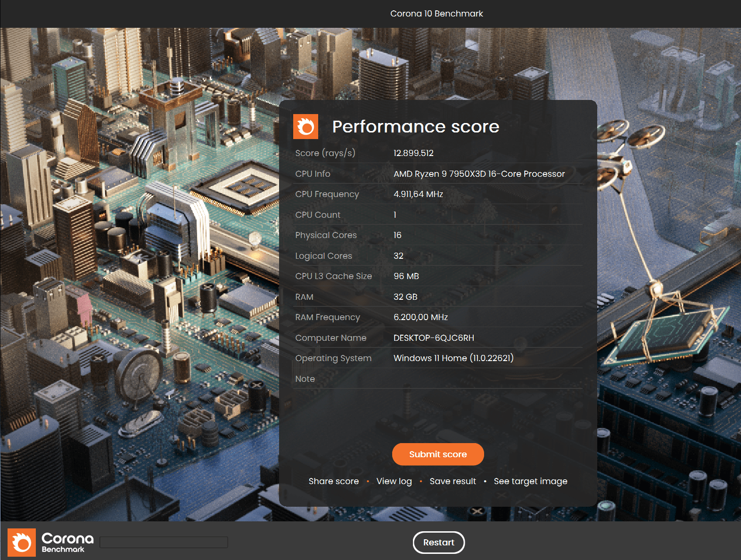Open See target image link
The image size is (741, 560).
point(530,481)
